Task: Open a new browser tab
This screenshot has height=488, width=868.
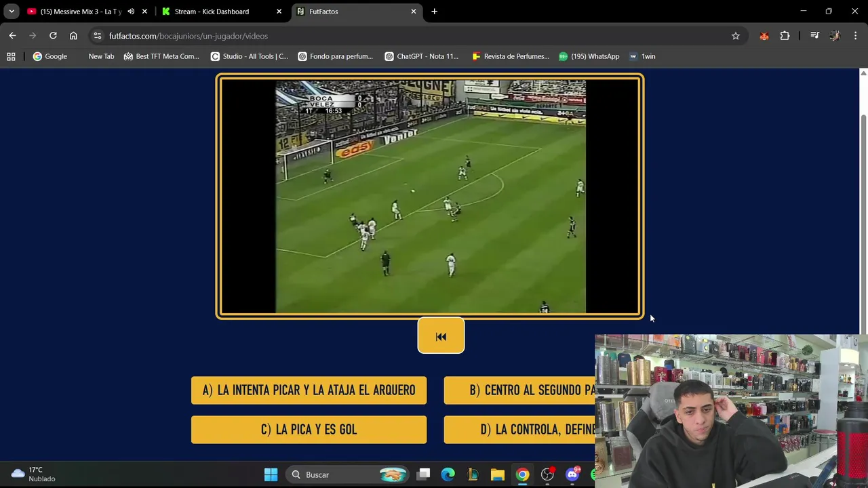Action: (434, 12)
